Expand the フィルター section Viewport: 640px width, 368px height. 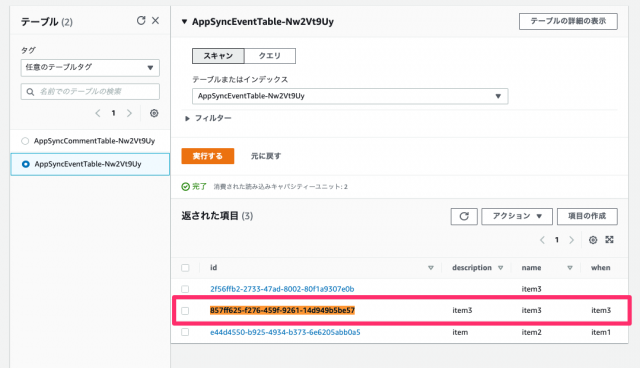pyautogui.click(x=208, y=118)
